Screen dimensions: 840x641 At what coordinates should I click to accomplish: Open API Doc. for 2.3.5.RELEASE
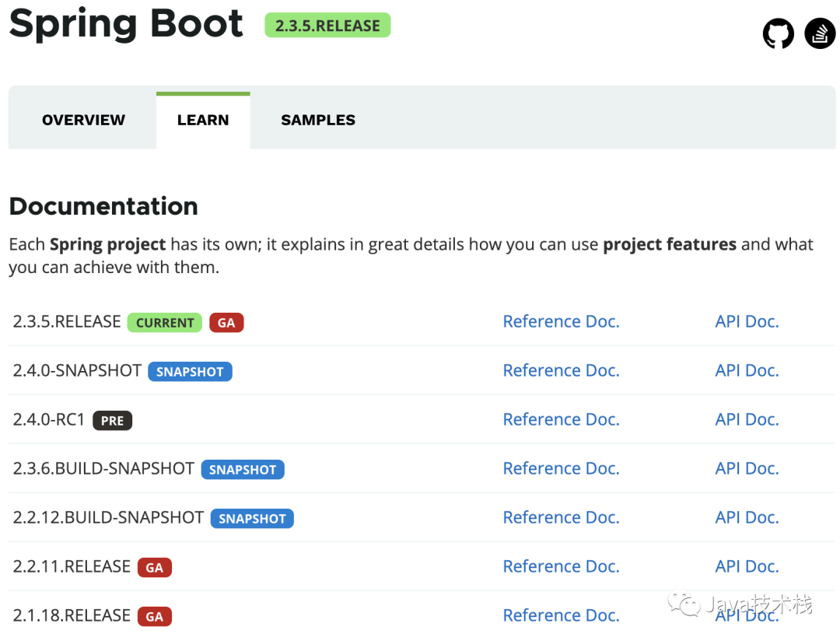[x=747, y=321]
